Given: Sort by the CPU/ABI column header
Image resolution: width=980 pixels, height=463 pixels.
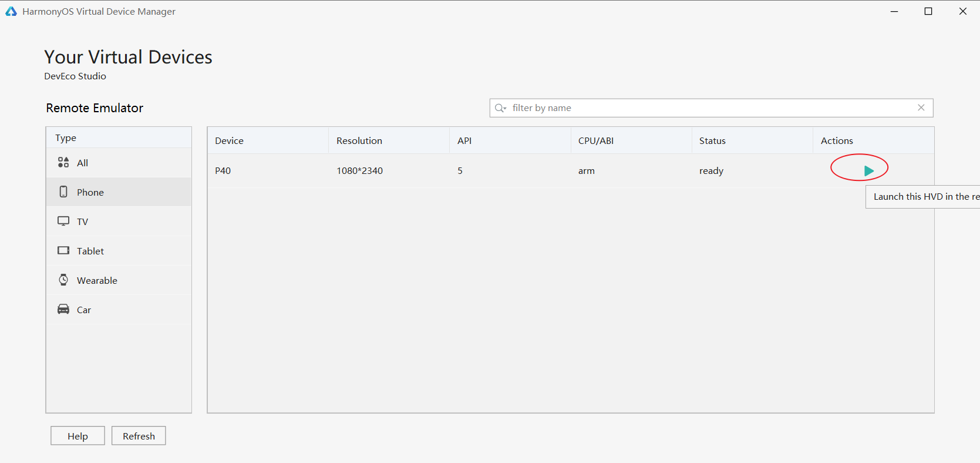Looking at the screenshot, I should click(631, 140).
